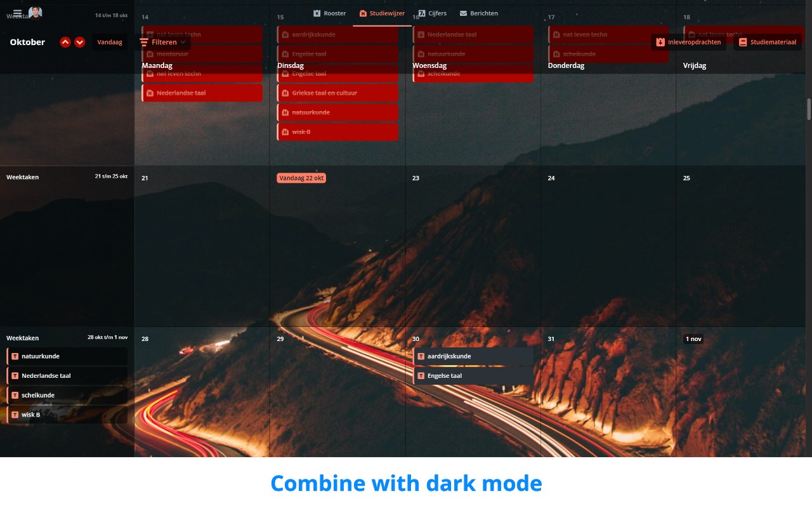Click the 1 nov date badge
This screenshot has height=508, width=812.
[693, 339]
